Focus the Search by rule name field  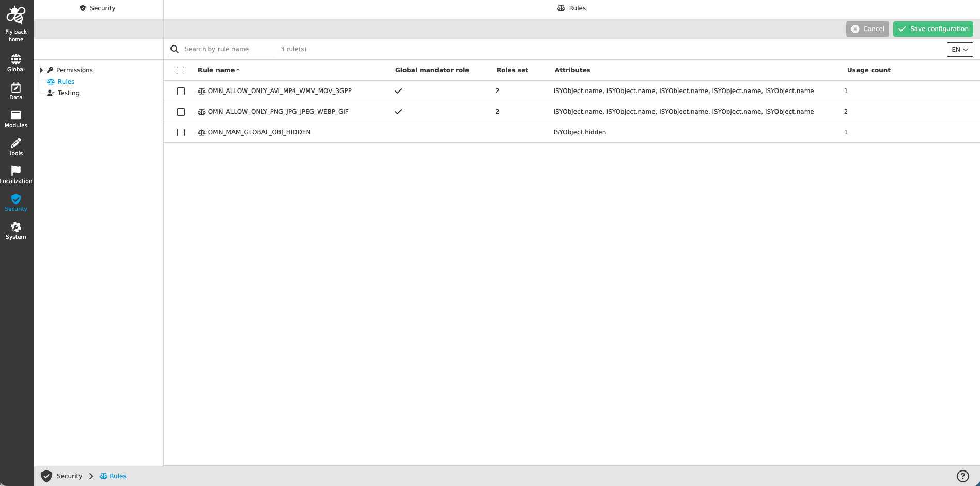pos(229,49)
